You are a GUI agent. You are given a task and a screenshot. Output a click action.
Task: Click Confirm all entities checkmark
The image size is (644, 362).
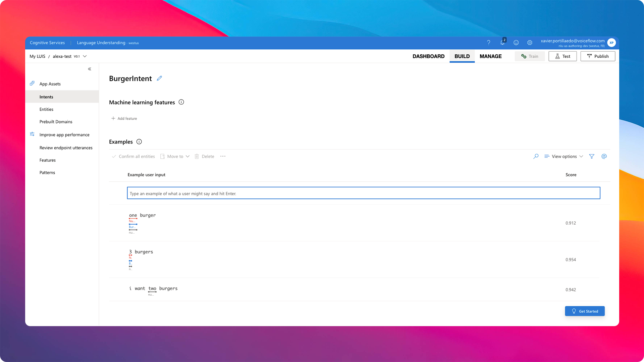133,156
